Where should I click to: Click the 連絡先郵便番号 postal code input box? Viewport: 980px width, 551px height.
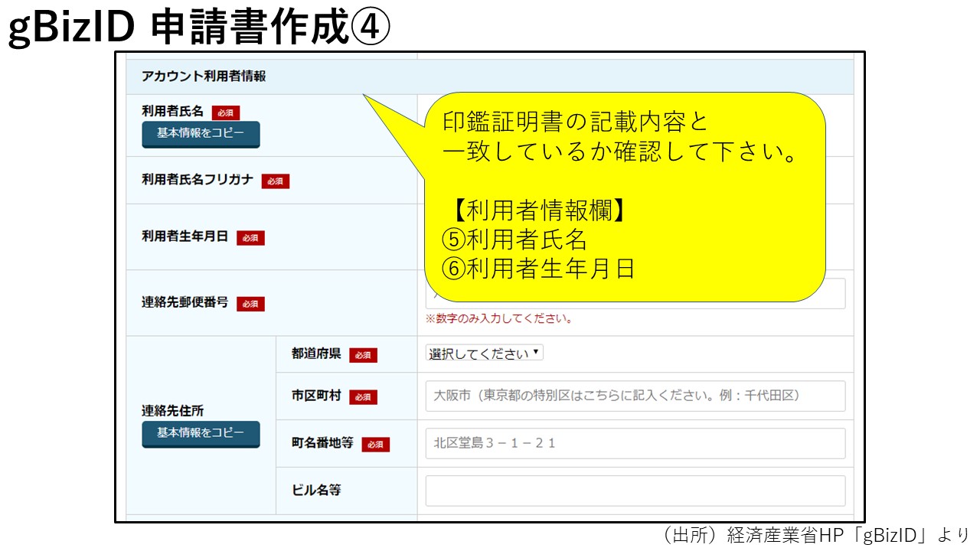point(835,294)
